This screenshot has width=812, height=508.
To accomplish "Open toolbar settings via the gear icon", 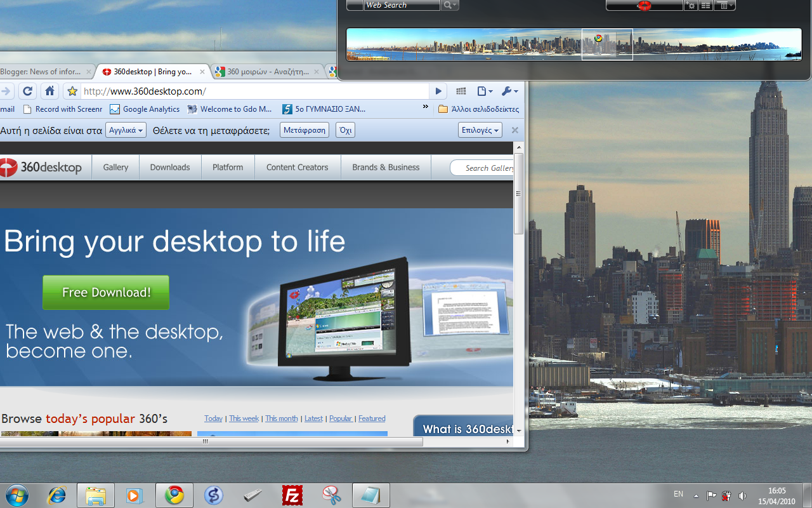I will click(690, 5).
